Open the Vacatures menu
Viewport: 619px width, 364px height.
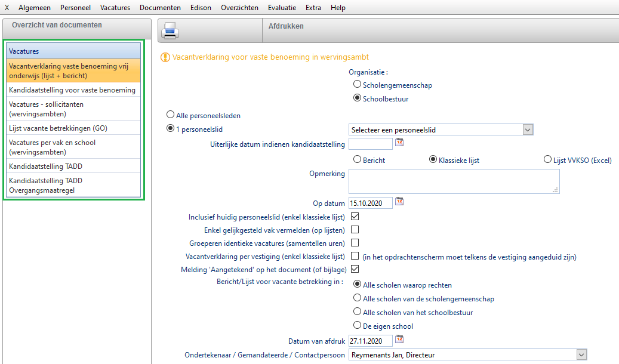click(115, 8)
